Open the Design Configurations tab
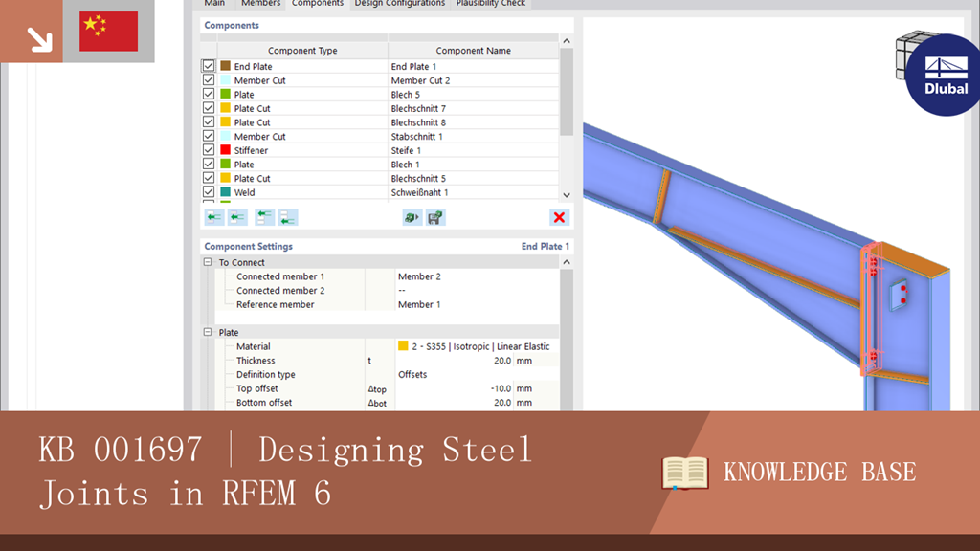The height and width of the screenshot is (551, 980). pyautogui.click(x=400, y=4)
